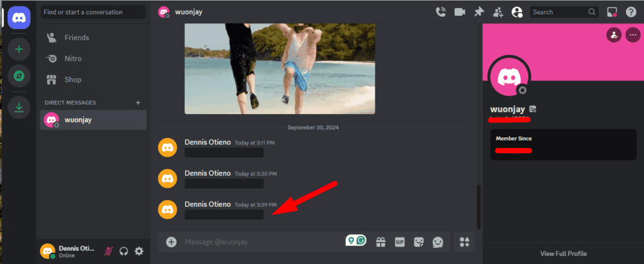Start a video call
644x264 pixels.
click(460, 11)
